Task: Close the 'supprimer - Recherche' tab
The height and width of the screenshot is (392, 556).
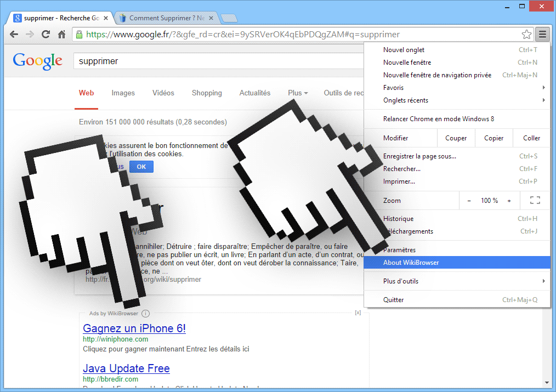Action: point(106,18)
